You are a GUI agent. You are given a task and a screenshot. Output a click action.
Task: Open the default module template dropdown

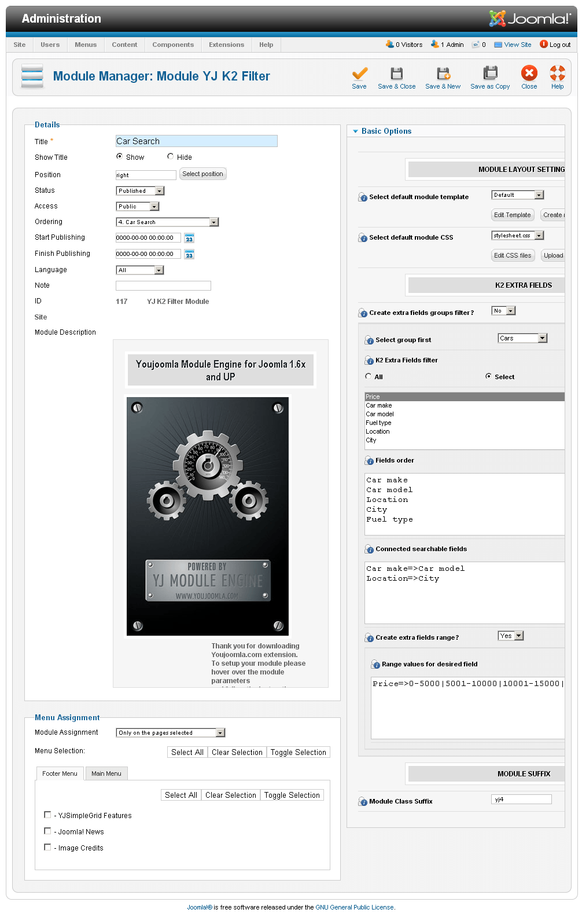coord(518,195)
